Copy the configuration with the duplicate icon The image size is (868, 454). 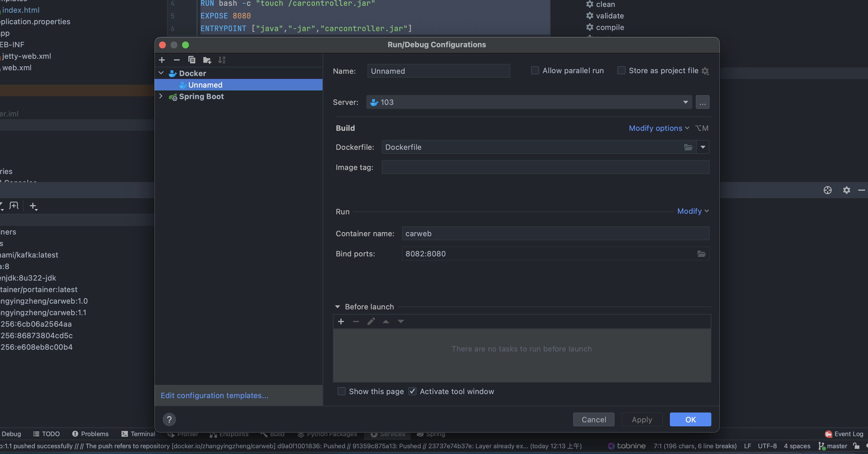point(192,60)
